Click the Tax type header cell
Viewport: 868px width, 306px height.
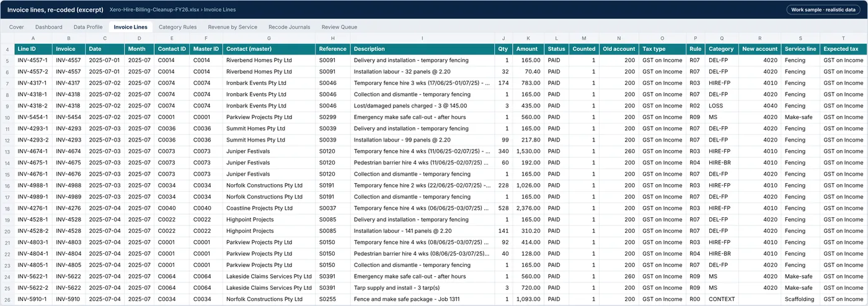click(x=662, y=49)
